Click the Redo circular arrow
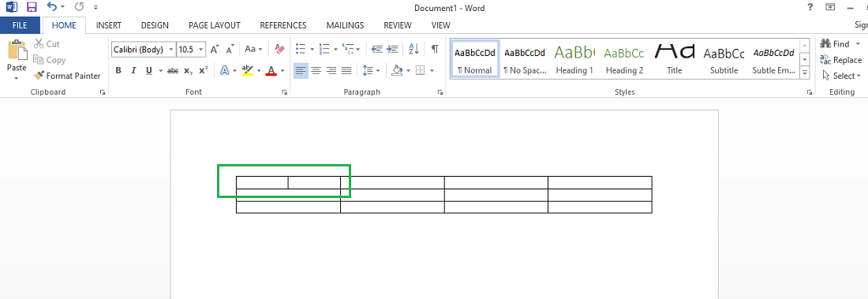Image resolution: width=868 pixels, height=299 pixels. [x=79, y=7]
